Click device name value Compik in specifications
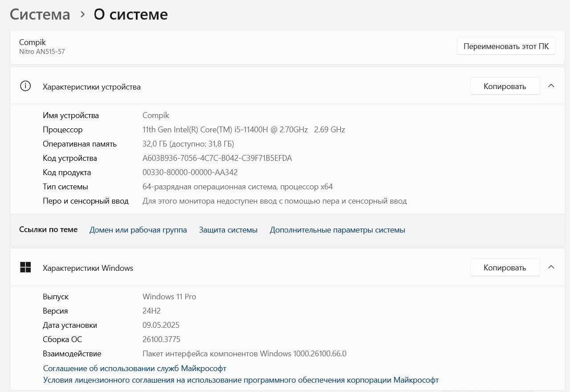 pyautogui.click(x=156, y=115)
